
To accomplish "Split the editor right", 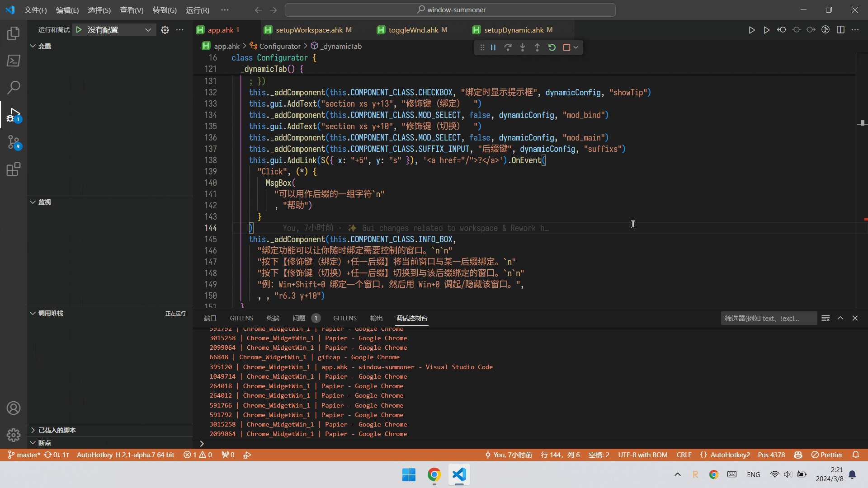I will coord(840,30).
